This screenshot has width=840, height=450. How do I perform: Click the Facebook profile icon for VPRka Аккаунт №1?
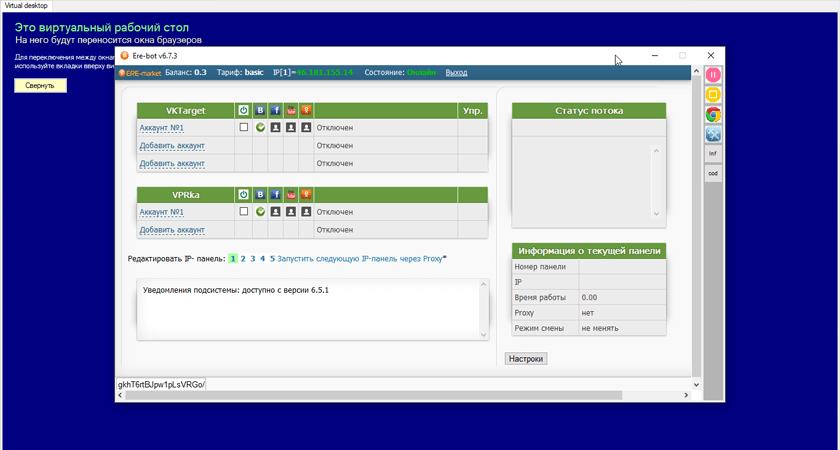click(275, 212)
